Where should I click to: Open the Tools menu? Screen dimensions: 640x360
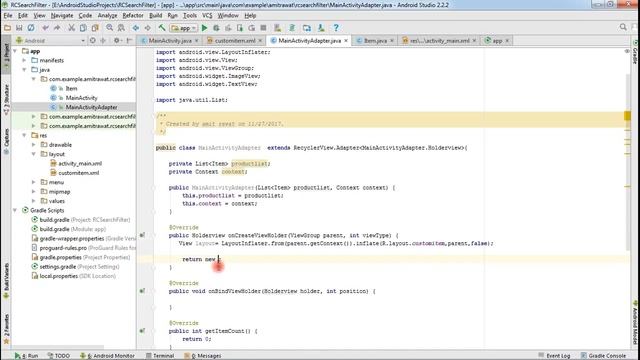(x=190, y=16)
